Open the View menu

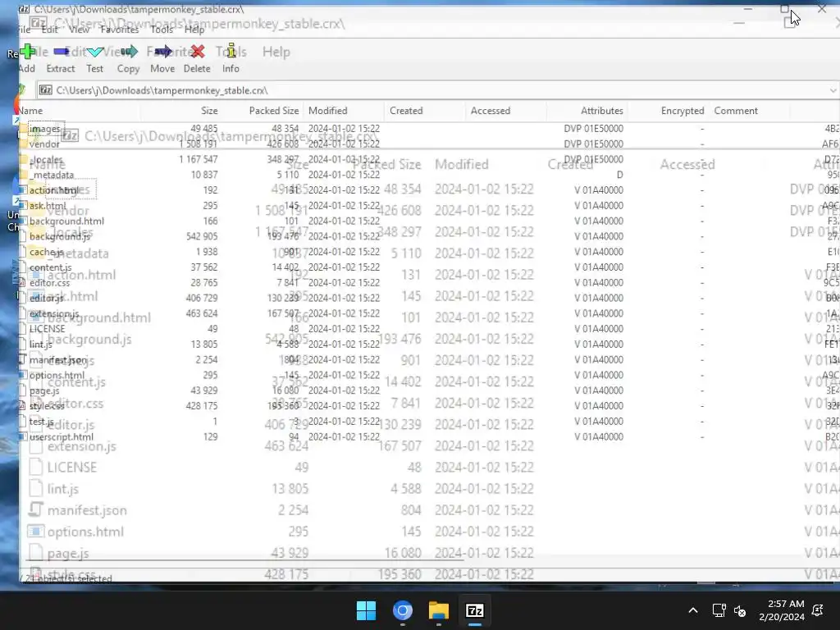point(79,30)
